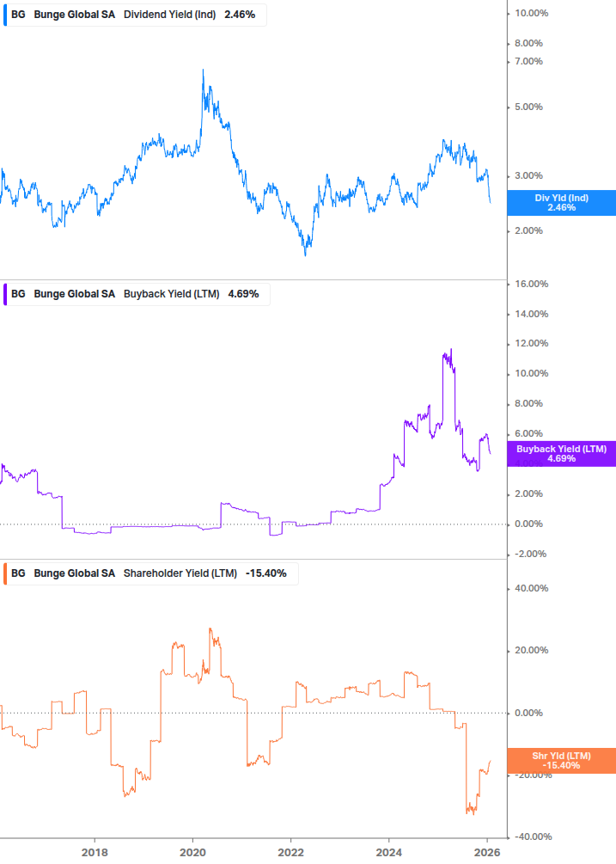Click the Buyback Yield (LTM) legend label
This screenshot has height=864, width=616.
point(171,294)
